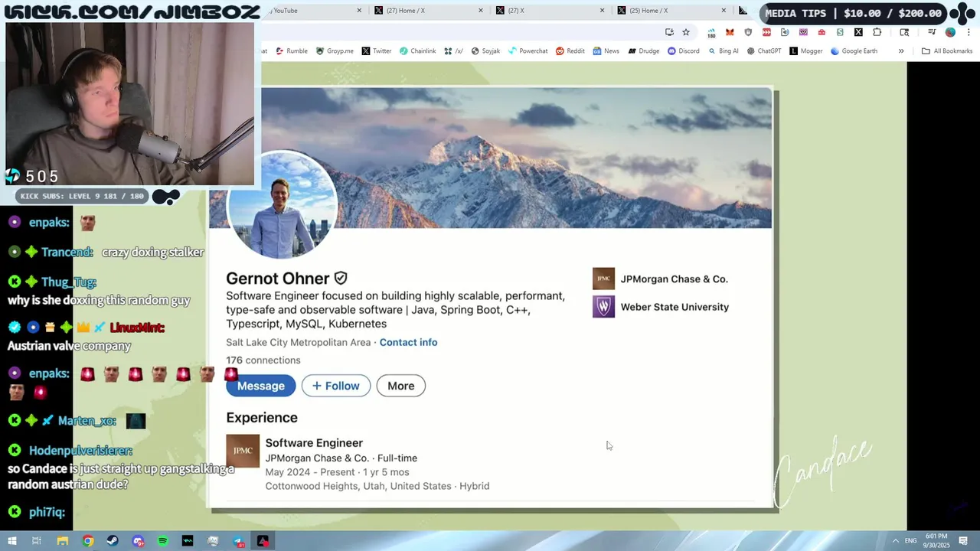Open the All Bookmarks folder

pyautogui.click(x=947, y=51)
